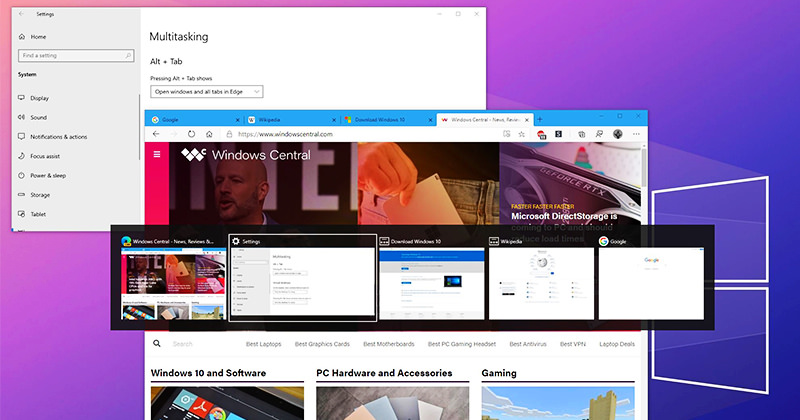Screen dimensions: 800x420
Task: Open Best Graphics Cards link
Action: (x=322, y=344)
